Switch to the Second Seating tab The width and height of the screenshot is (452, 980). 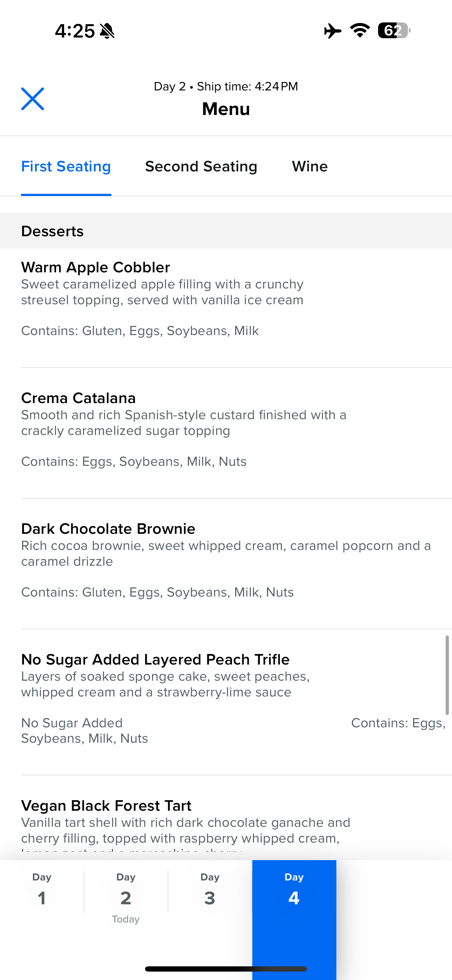click(x=201, y=166)
